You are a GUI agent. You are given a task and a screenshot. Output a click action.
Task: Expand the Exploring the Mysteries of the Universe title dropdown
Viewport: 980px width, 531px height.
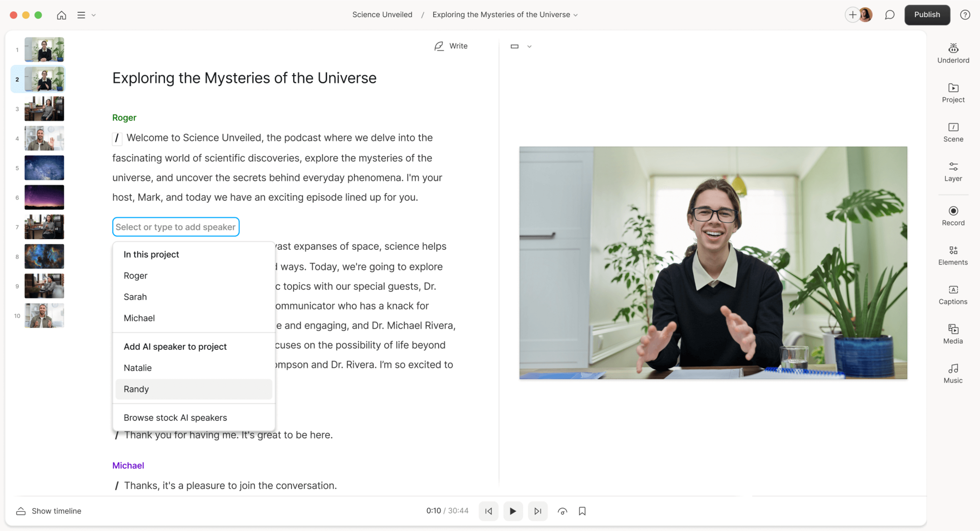click(x=575, y=15)
